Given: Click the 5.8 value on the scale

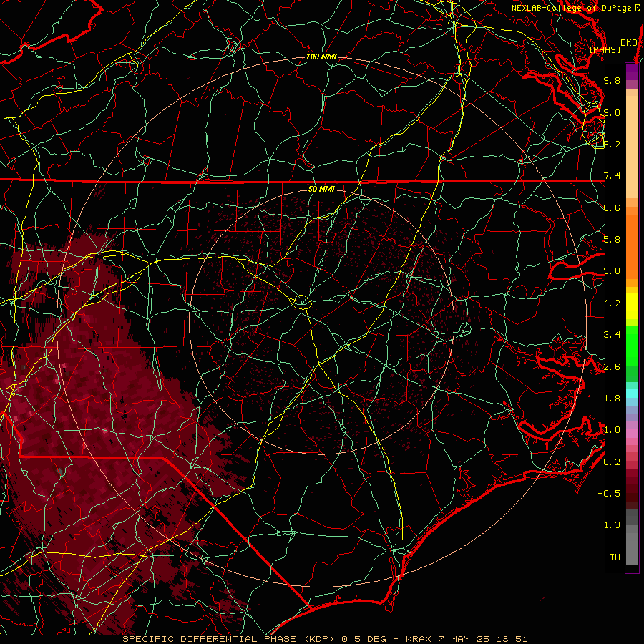Looking at the screenshot, I should pos(612,240).
